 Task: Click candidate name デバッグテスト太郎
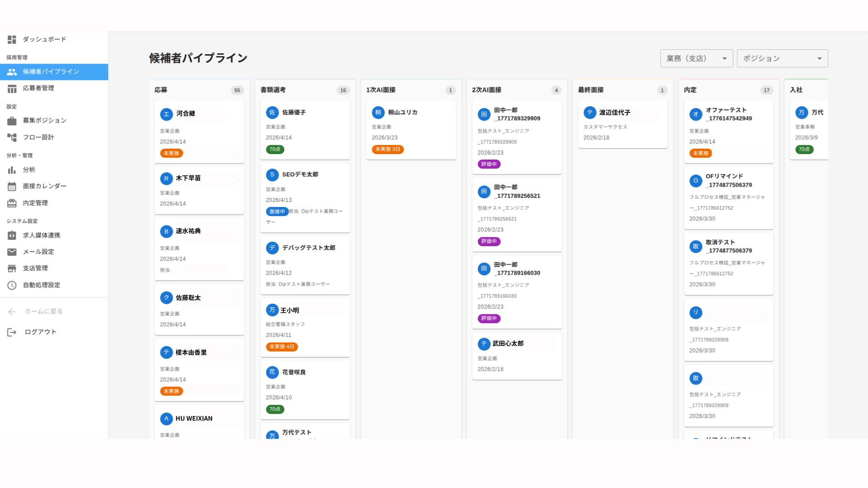pos(309,248)
